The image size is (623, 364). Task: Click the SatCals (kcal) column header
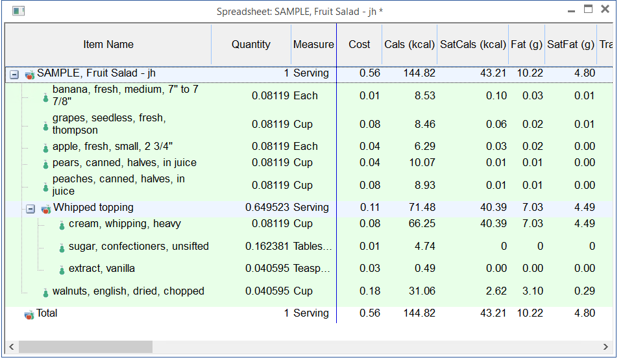tap(473, 45)
